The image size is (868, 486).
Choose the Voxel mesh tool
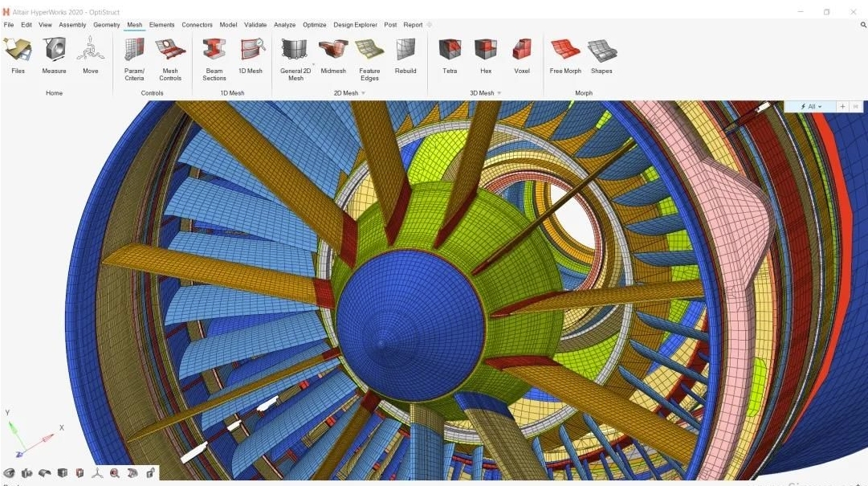[521, 55]
